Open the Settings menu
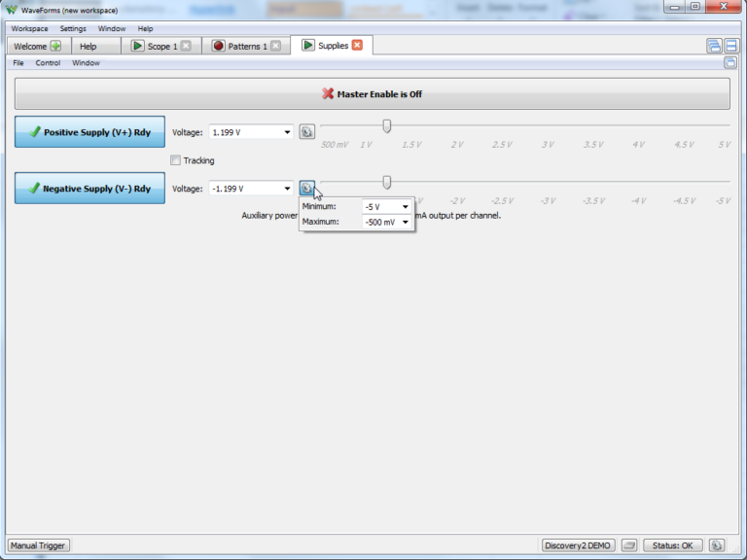Image resolution: width=747 pixels, height=560 pixels. (x=73, y=28)
